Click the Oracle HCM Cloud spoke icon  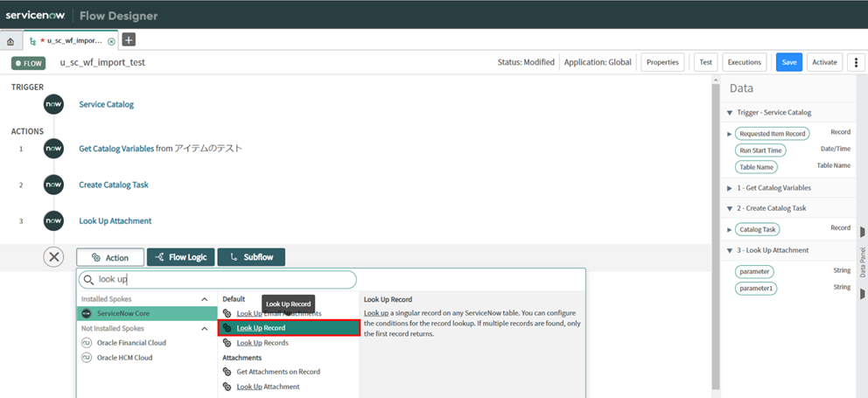(x=86, y=358)
